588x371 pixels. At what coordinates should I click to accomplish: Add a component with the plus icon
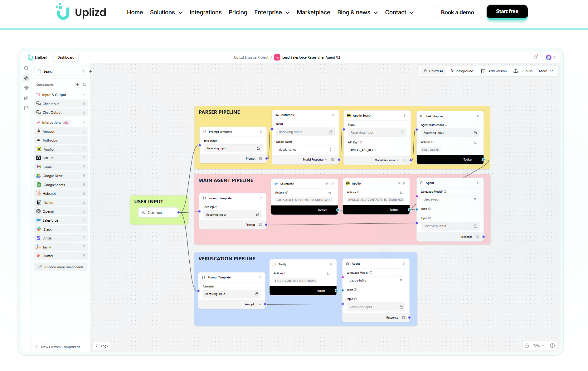click(77, 85)
